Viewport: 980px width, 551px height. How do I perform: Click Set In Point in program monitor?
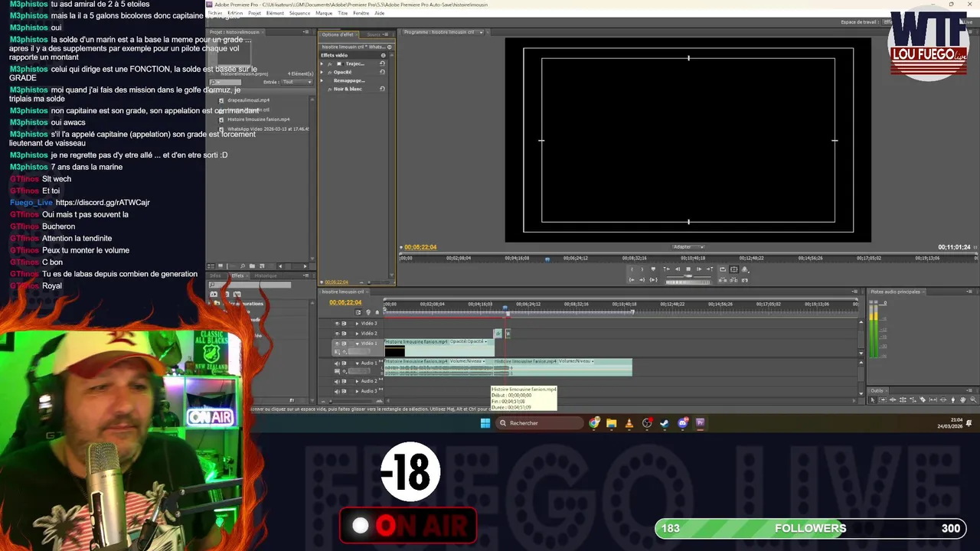[632, 269]
